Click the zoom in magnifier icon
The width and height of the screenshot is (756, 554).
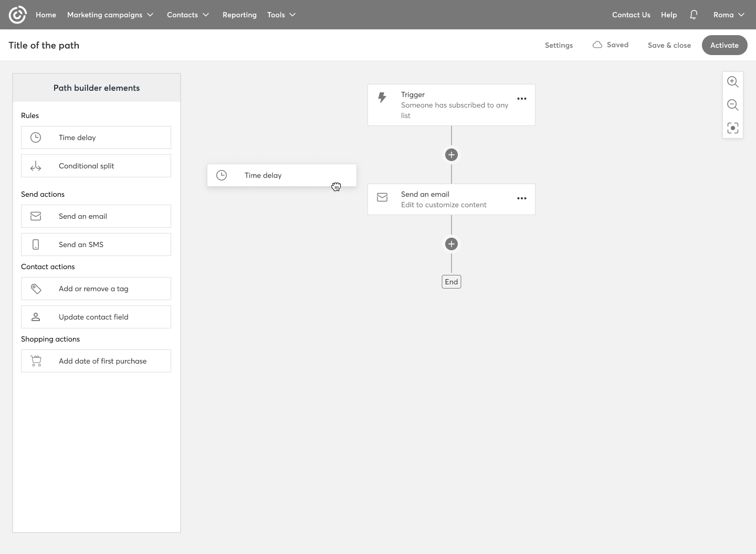(x=732, y=82)
